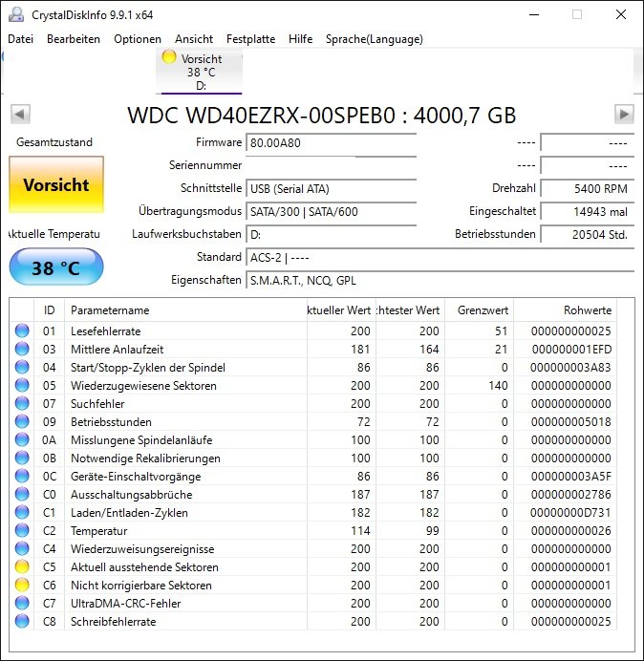Open the Bearbeiten menu
Screen dimensions: 644x661
click(74, 39)
